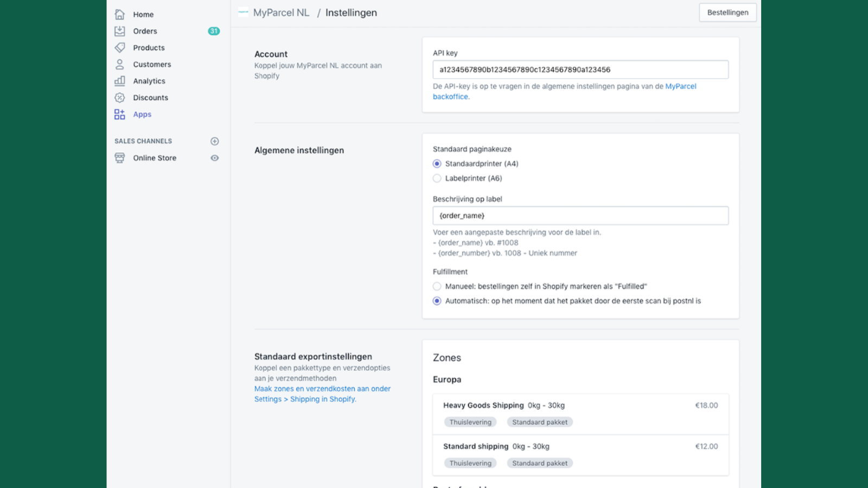Click the Online Store shop icon
Viewport: 868px width, 488px height.
click(120, 158)
